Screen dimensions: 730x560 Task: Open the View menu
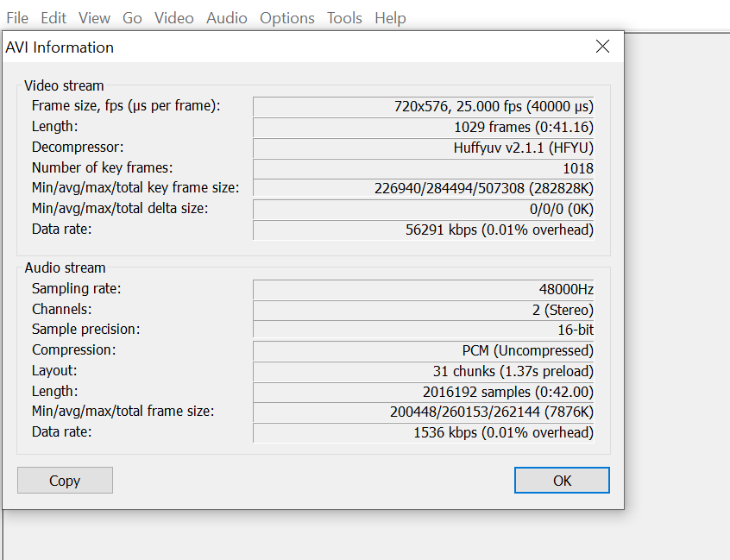94,18
